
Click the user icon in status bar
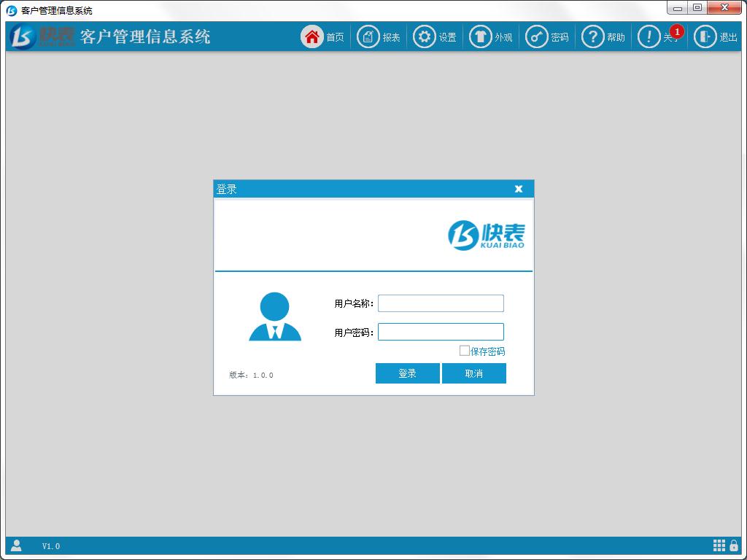click(x=17, y=545)
